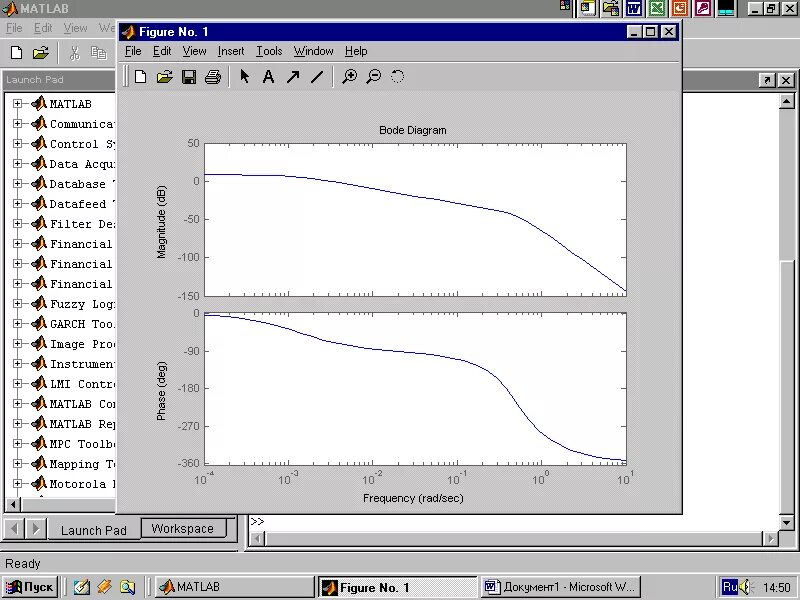Open the Window menu in Figure window
800x600 pixels.
pyautogui.click(x=313, y=51)
